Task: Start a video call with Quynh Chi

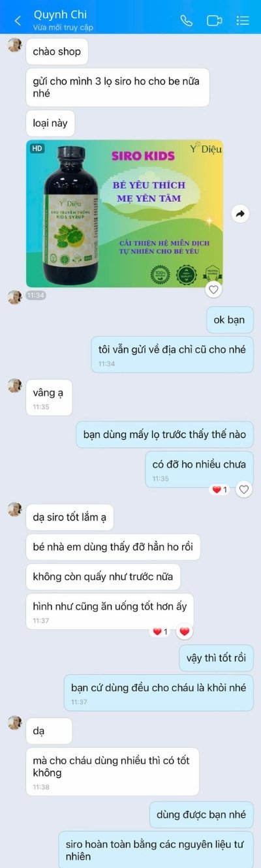Action: pyautogui.click(x=215, y=20)
